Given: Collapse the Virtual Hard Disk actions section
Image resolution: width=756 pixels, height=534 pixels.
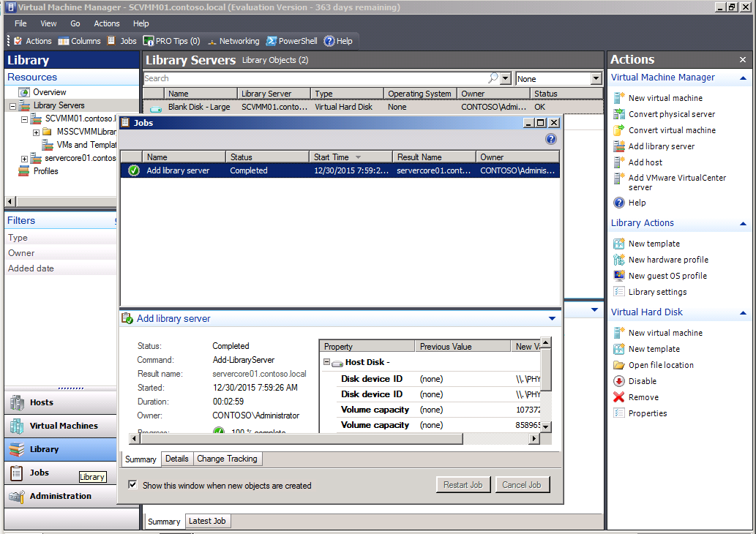Looking at the screenshot, I should tap(743, 313).
